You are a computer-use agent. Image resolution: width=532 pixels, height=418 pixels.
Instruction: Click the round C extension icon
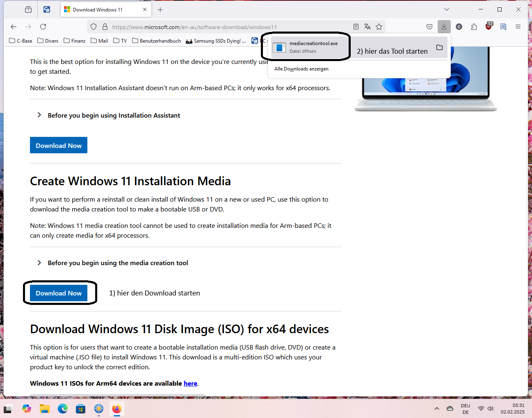459,27
